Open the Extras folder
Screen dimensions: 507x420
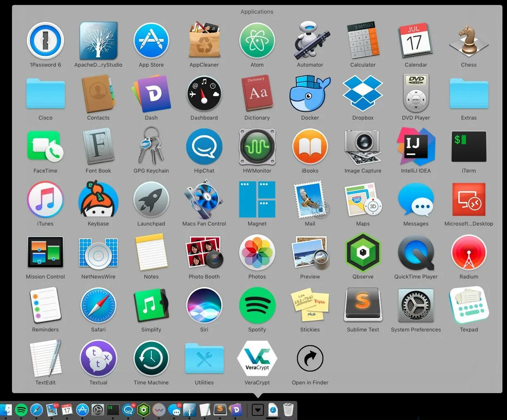pos(469,94)
